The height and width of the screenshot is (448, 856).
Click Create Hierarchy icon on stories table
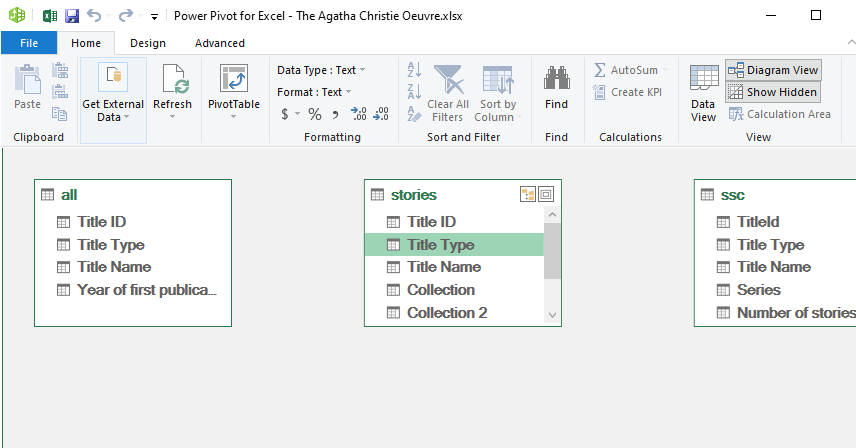tap(528, 194)
